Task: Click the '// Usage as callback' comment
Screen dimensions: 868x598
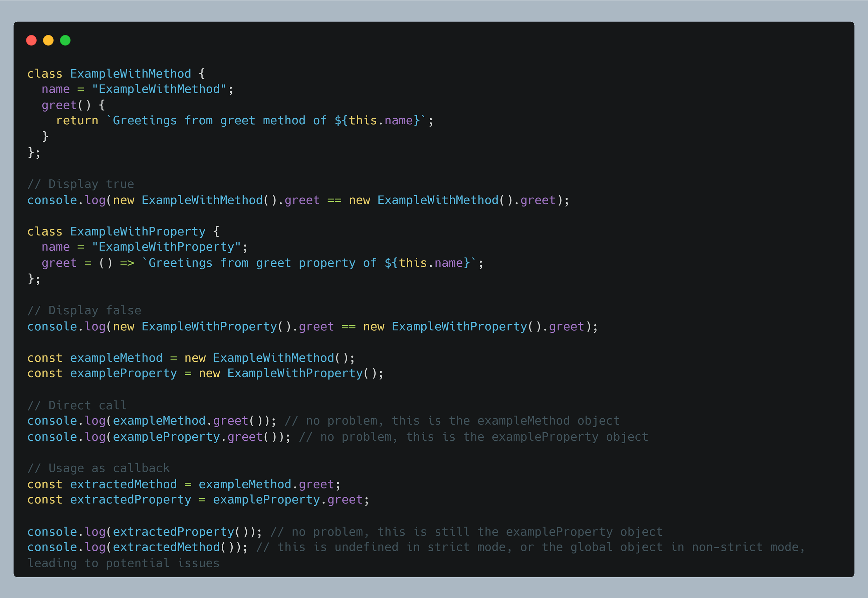Action: coord(98,468)
